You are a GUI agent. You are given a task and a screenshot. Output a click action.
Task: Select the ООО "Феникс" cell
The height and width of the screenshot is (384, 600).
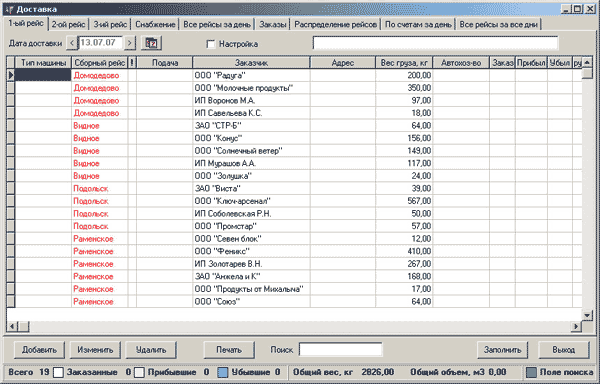tap(251, 251)
